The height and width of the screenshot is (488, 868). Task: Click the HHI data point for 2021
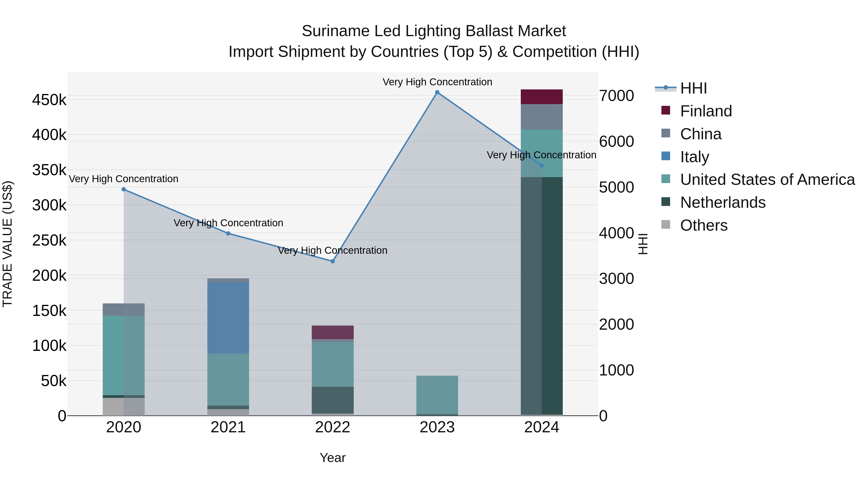(x=228, y=233)
